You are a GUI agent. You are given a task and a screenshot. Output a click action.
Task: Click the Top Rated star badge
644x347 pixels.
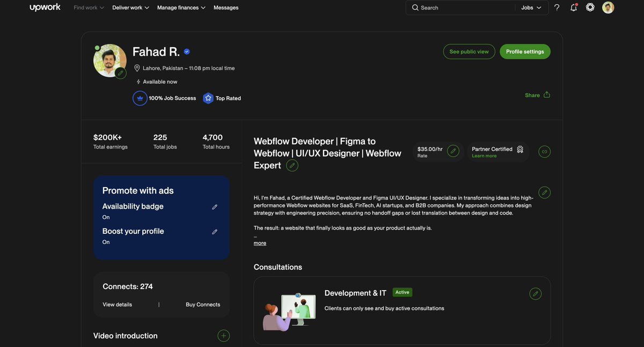208,98
